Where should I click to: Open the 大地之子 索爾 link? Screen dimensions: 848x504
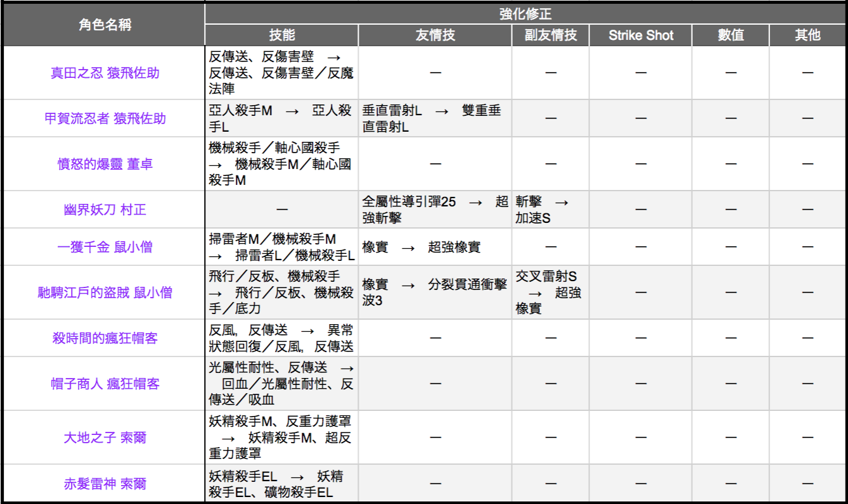[105, 438]
